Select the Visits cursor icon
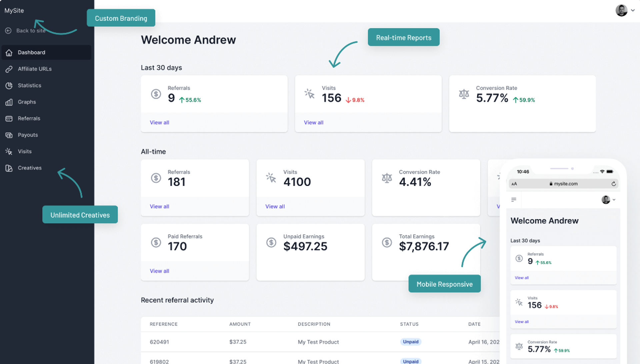 tap(9, 151)
